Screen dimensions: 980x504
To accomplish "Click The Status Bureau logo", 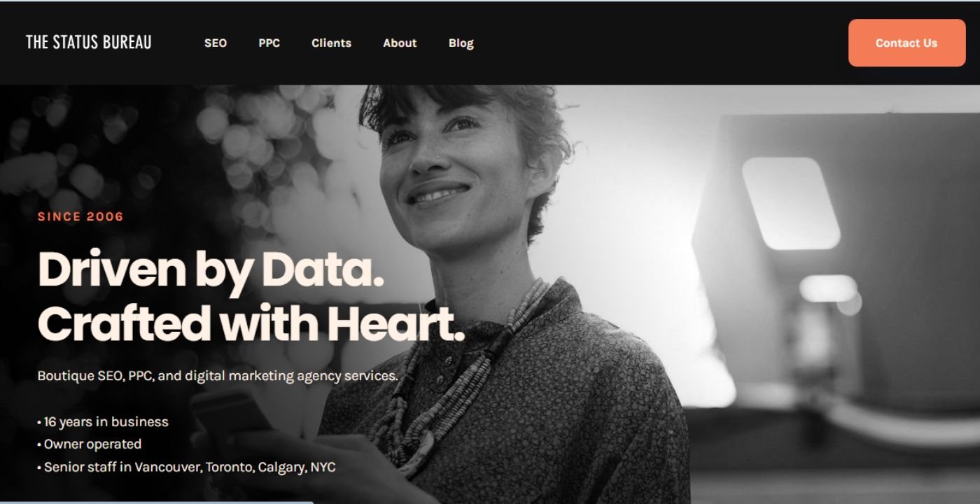I will (89, 43).
